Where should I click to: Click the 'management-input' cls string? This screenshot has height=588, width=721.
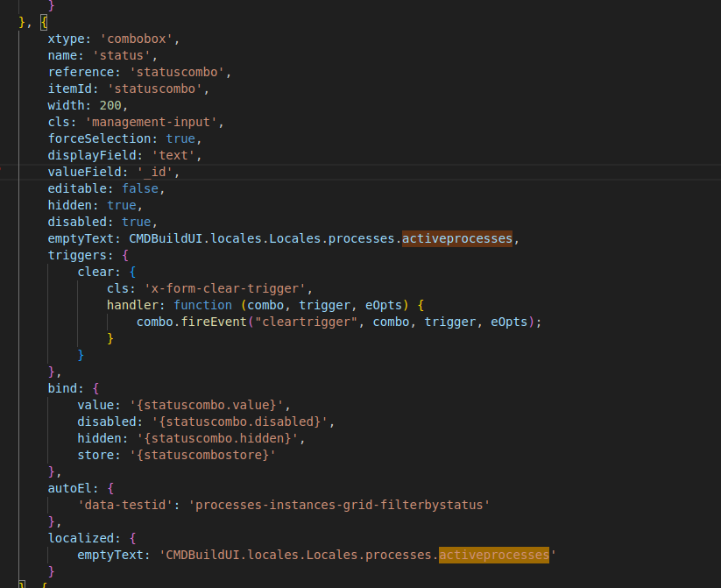(x=152, y=122)
